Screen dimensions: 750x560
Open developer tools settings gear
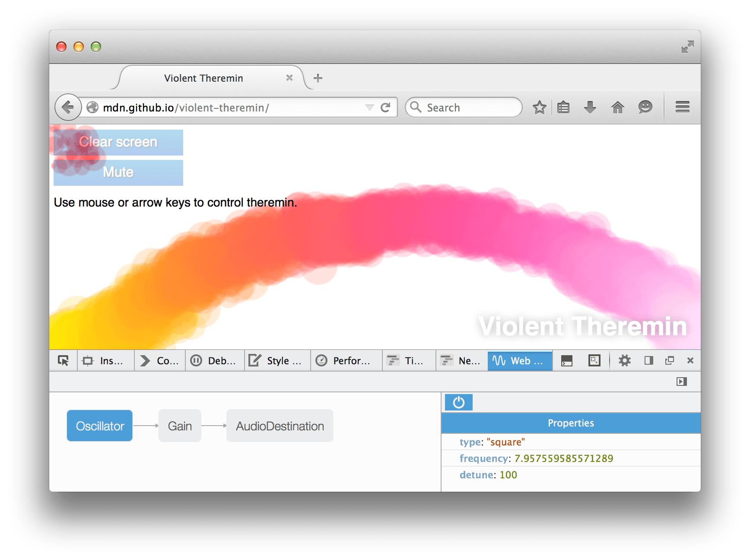click(625, 360)
